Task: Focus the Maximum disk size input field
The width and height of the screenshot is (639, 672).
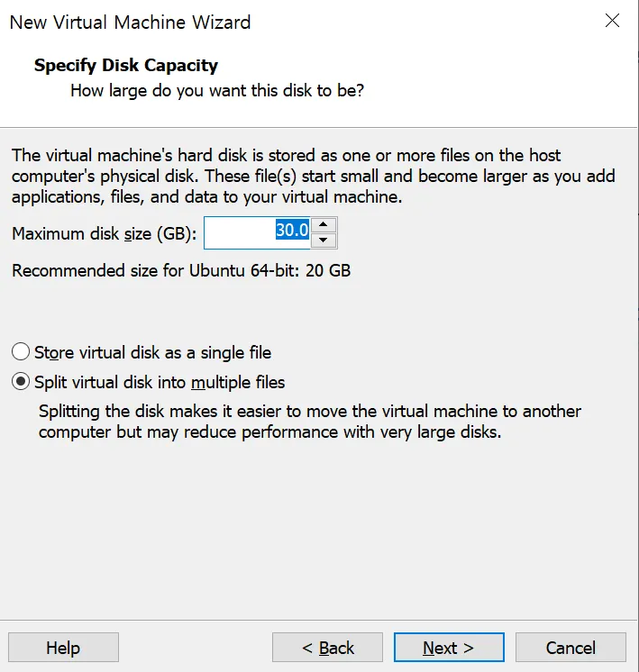Action: tap(240, 232)
